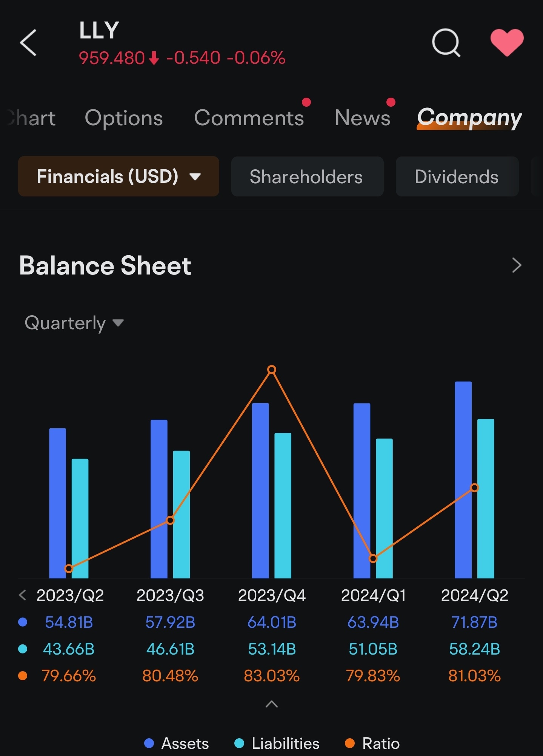Tap the 46.61B liabilities value
Image resolution: width=543 pixels, height=756 pixels.
tap(170, 649)
